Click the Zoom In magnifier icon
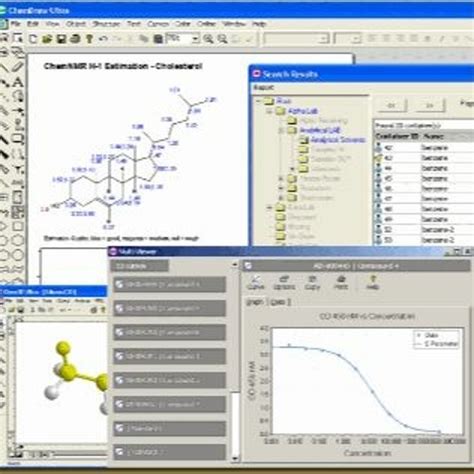The width and height of the screenshot is (474, 474). coord(209,39)
